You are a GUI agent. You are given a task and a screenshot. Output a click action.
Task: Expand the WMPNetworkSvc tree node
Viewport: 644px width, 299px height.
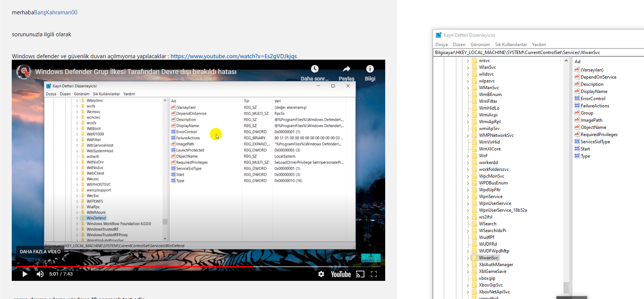point(468,136)
